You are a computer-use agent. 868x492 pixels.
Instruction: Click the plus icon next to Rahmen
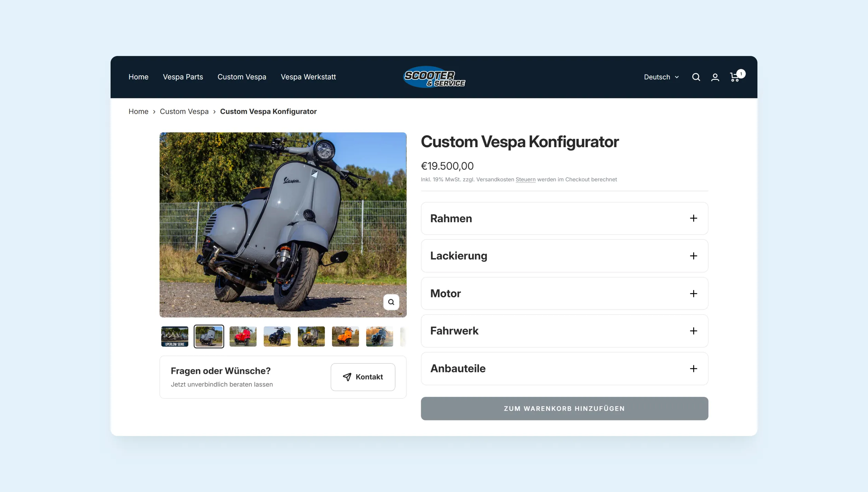693,218
